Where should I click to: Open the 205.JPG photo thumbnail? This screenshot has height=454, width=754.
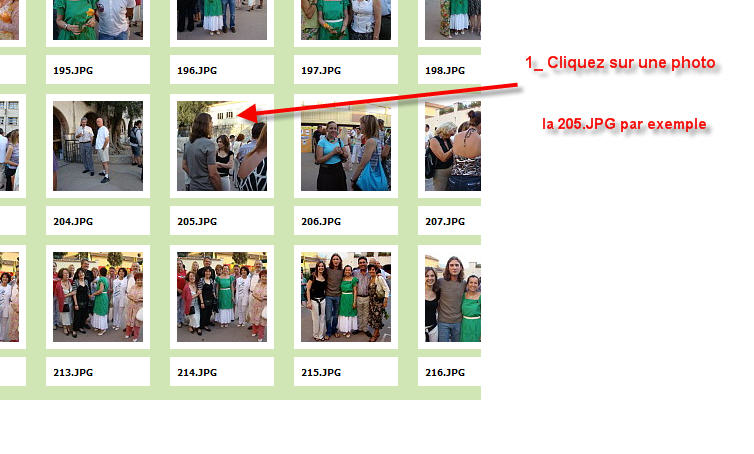pyautogui.click(x=222, y=146)
